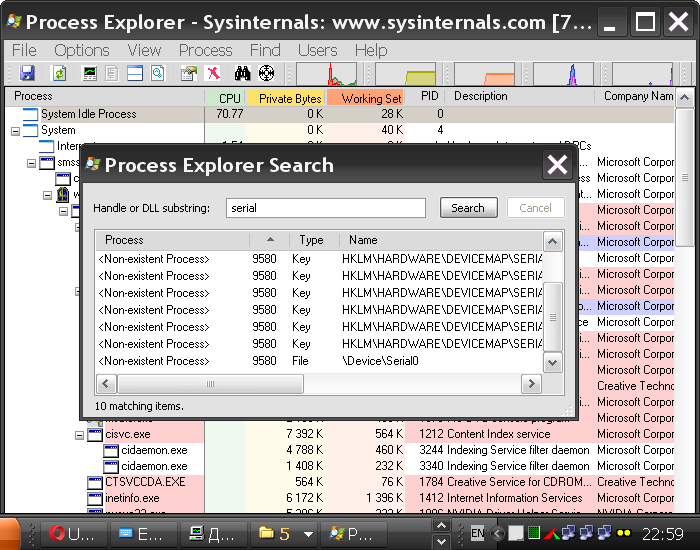Click the results horizontal scrollbar thumb
The width and height of the screenshot is (700, 550).
210,384
